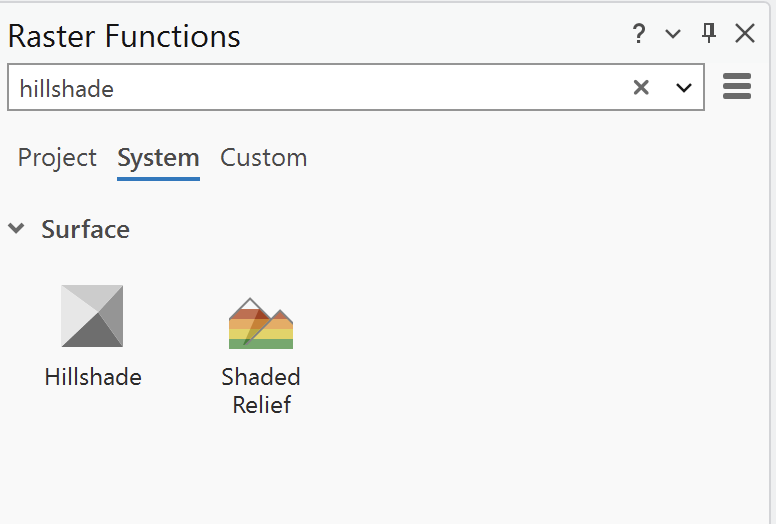Open the Shaded Relief mountain icon
The width and height of the screenshot is (776, 524).
tap(261, 323)
